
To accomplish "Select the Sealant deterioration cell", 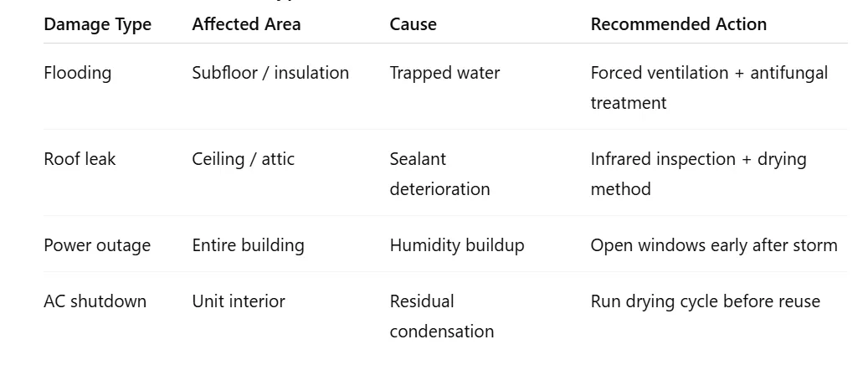I will tap(439, 174).
